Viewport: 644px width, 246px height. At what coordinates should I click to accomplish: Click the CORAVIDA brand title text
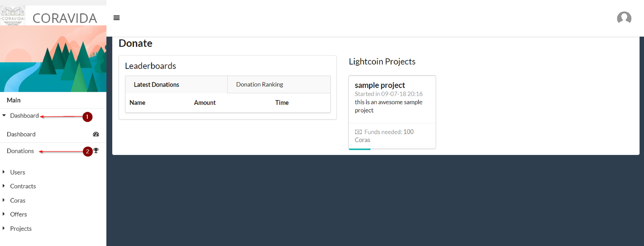tap(65, 18)
